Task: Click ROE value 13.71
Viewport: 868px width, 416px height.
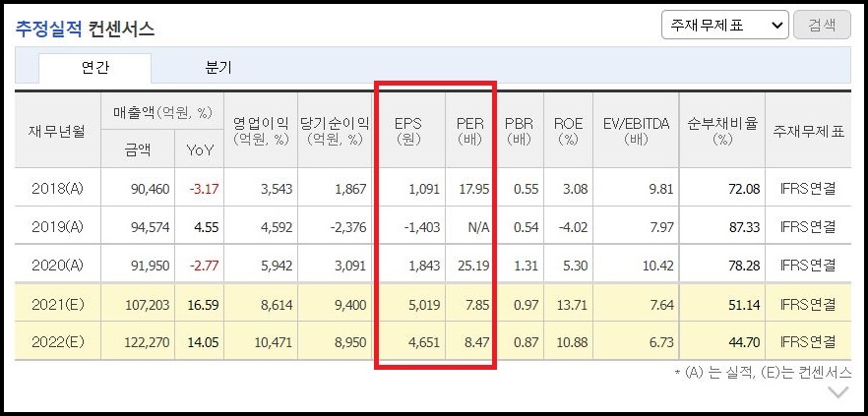Action: click(x=573, y=305)
